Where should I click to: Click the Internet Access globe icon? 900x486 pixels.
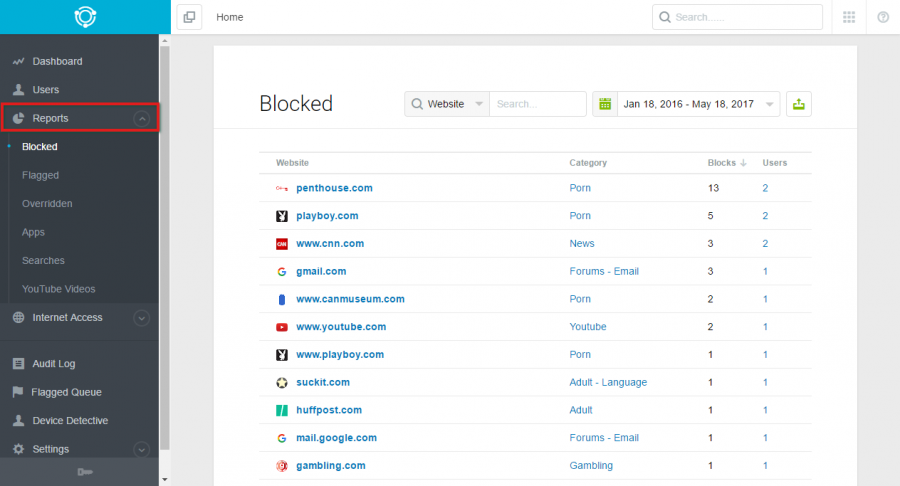[18, 317]
